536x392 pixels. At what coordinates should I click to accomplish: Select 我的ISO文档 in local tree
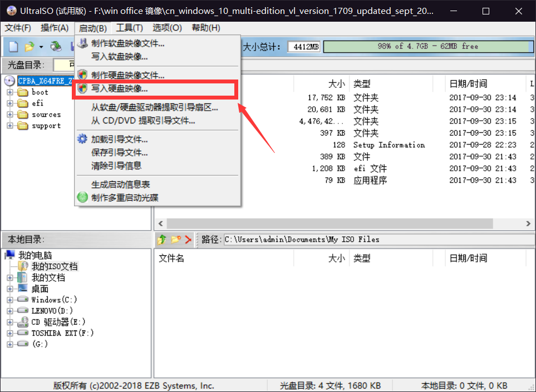click(55, 266)
